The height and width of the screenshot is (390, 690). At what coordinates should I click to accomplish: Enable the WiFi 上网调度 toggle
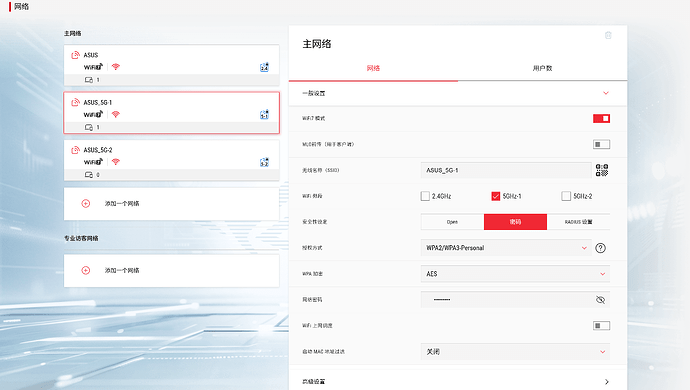602,326
